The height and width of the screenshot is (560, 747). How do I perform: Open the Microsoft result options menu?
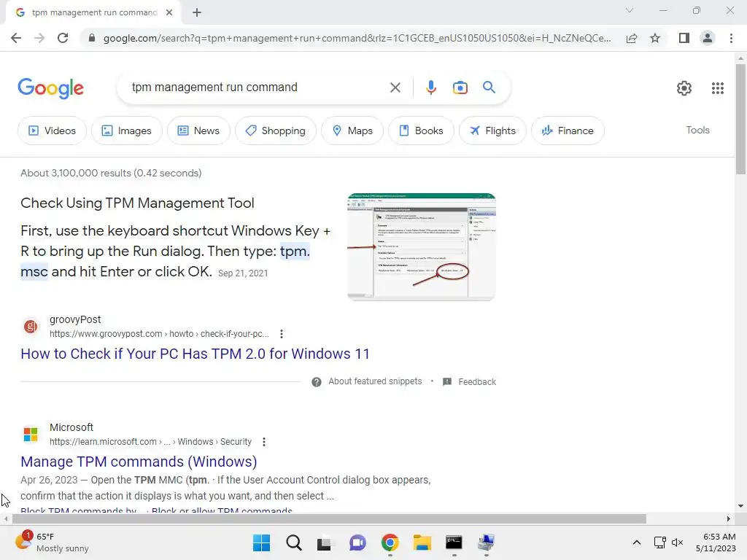(x=264, y=442)
